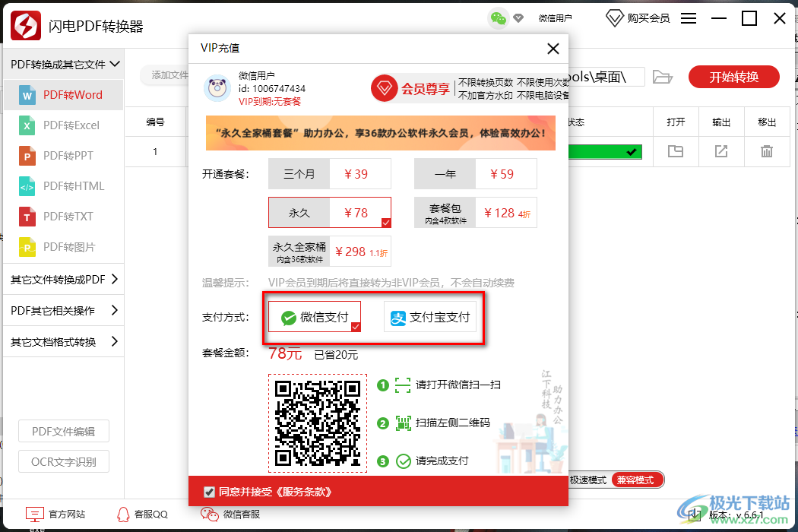Click the diamond 购买会员 icon

click(614, 19)
